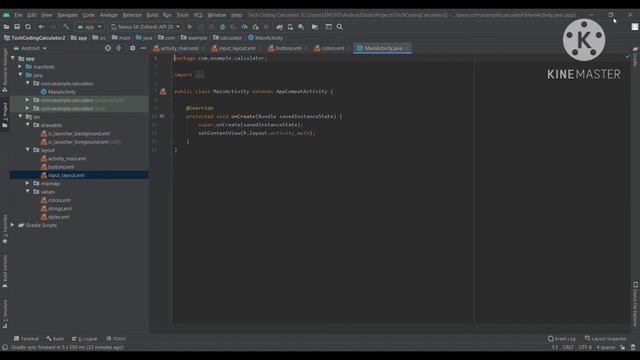The width and height of the screenshot is (640, 360).
Task: Click the Debug app bug icon
Action: [x=222, y=27]
